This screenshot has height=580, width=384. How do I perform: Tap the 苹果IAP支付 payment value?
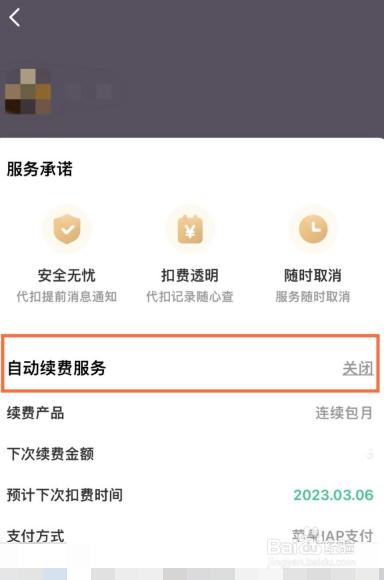332,536
